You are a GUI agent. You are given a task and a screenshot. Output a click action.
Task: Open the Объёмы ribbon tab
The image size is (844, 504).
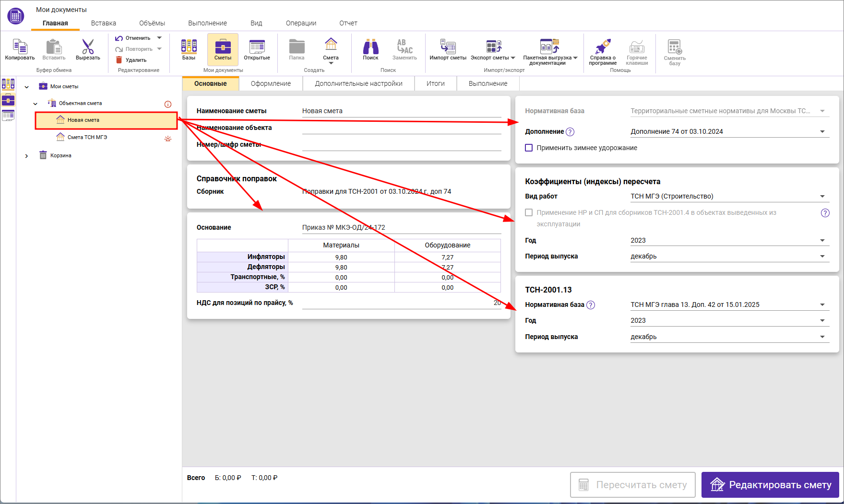[152, 23]
